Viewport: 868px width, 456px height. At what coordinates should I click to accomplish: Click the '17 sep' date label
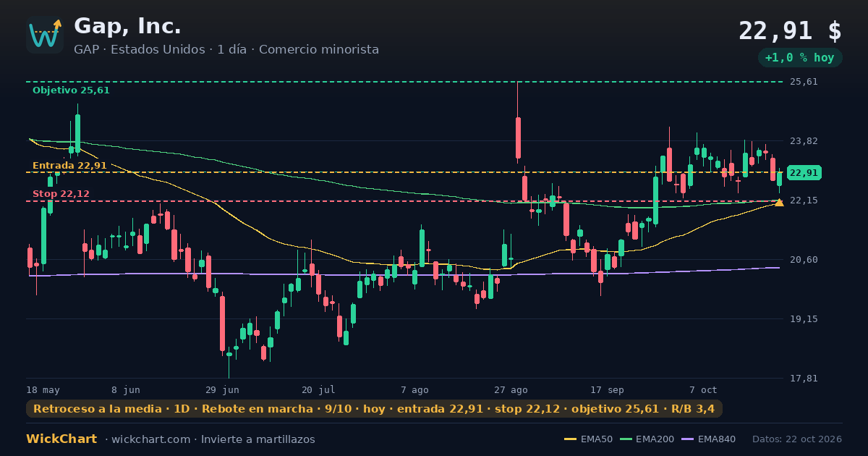point(607,389)
